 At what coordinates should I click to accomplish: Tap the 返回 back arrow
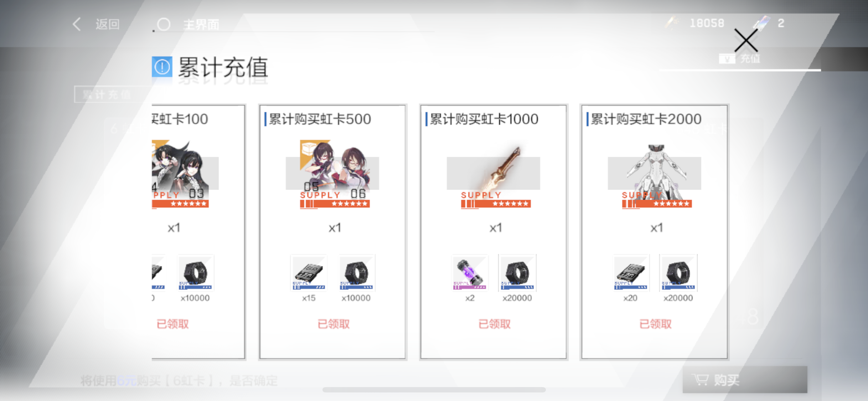77,24
